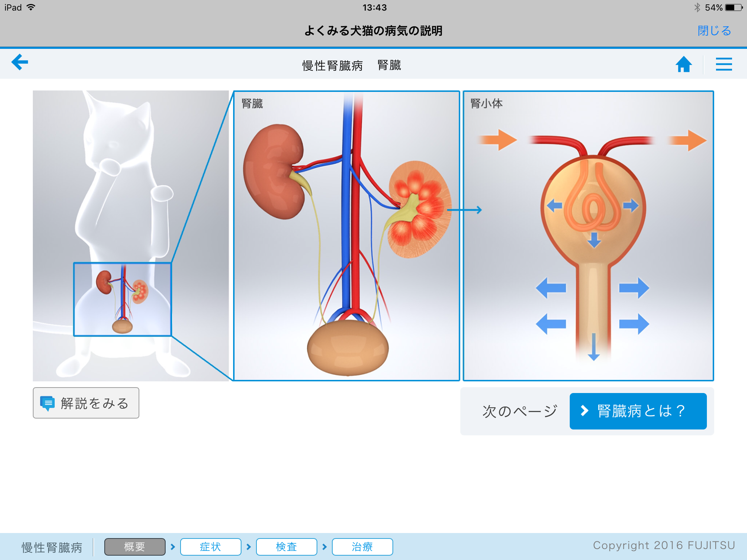The height and width of the screenshot is (560, 747).
Task: Tap the 13:43 clock in status bar
Action: [375, 8]
